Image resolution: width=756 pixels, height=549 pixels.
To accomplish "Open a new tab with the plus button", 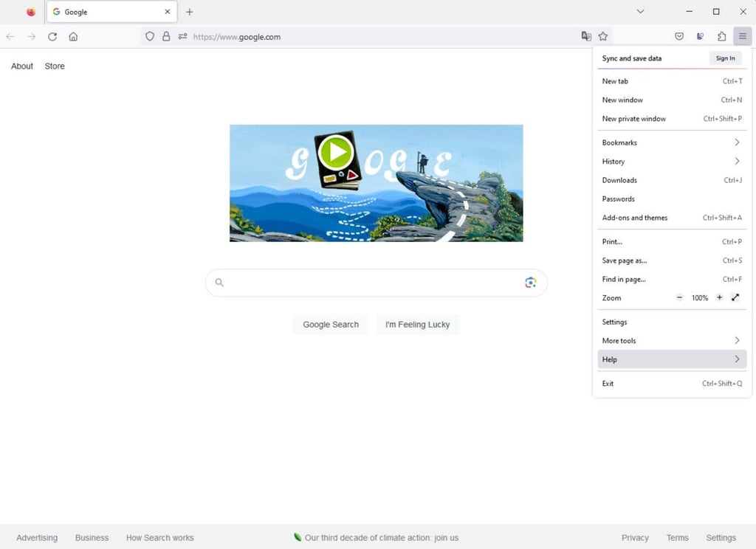I will [190, 12].
